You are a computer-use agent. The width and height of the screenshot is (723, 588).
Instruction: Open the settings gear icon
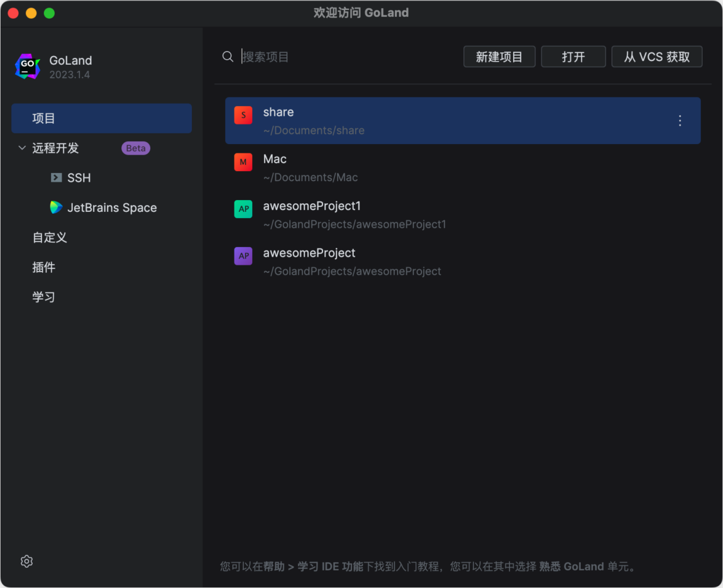click(x=27, y=561)
